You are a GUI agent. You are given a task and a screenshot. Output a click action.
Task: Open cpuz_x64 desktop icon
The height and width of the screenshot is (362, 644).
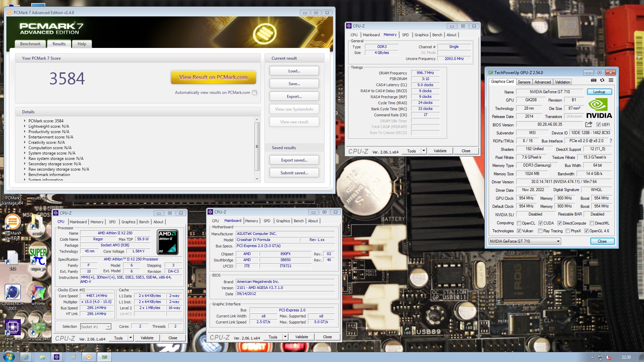click(x=12, y=330)
